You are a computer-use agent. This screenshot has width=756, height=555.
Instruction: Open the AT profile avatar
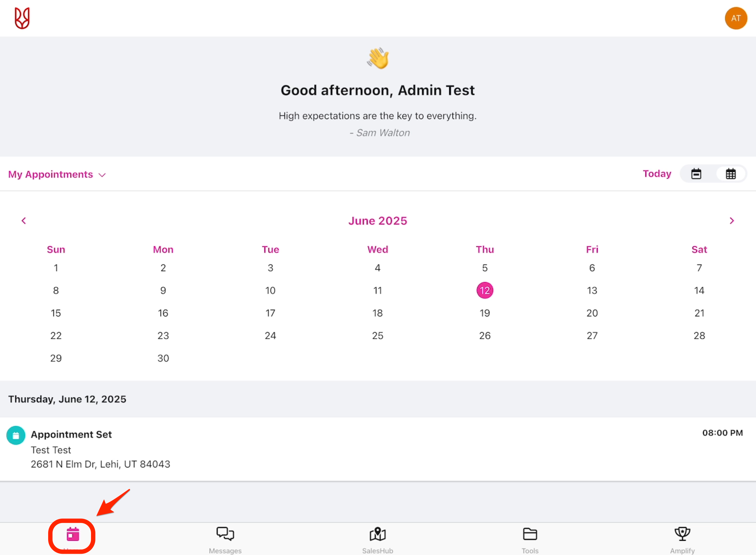736,18
